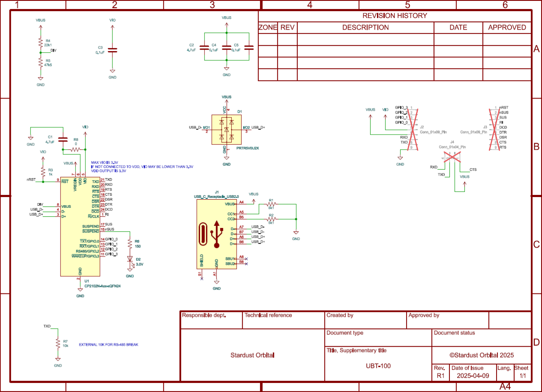Click the R8 zero-ohm resistor
This screenshot has width=542, height=392.
[76, 149]
